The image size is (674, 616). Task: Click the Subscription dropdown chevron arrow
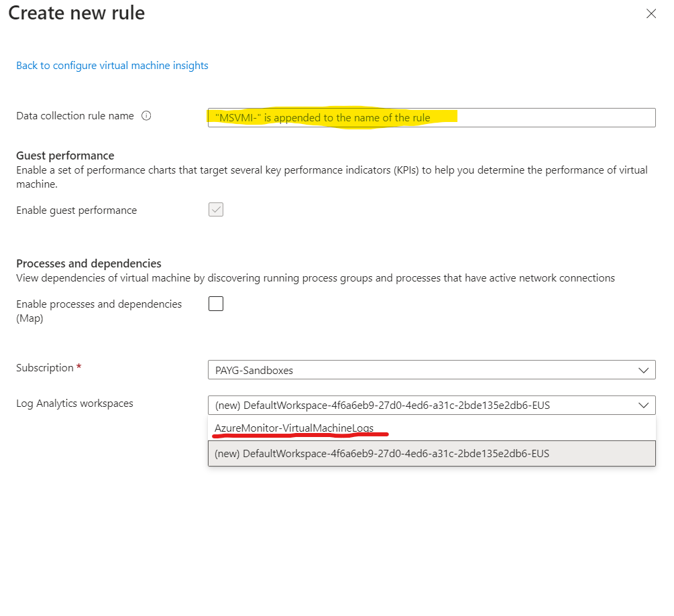pyautogui.click(x=644, y=370)
